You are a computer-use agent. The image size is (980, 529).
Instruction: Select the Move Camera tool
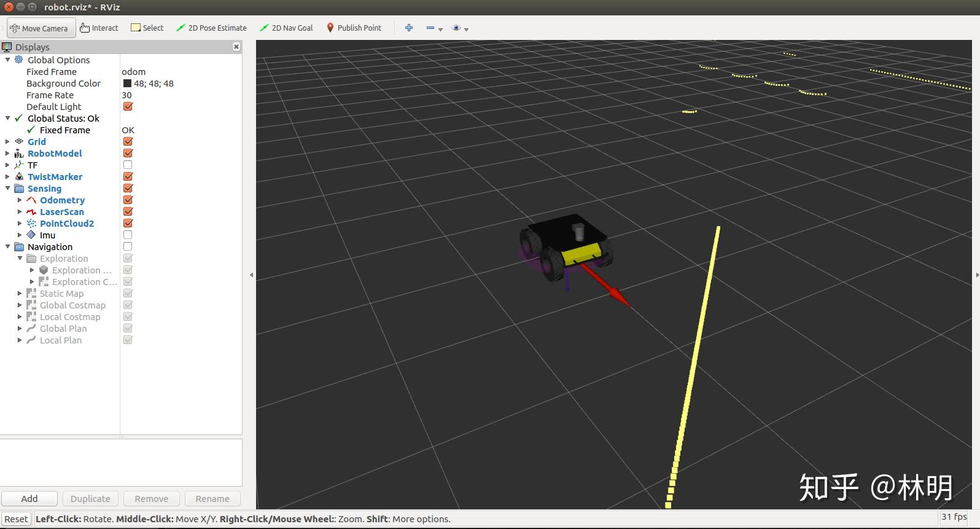tap(42, 28)
